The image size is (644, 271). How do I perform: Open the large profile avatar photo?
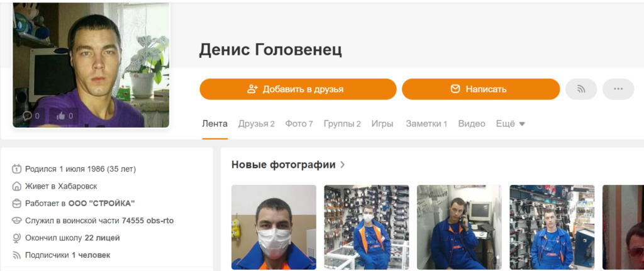click(x=91, y=65)
